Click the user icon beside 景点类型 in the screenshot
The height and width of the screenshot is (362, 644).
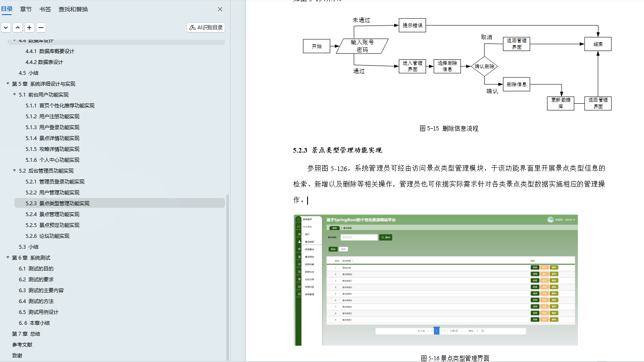click(x=299, y=242)
